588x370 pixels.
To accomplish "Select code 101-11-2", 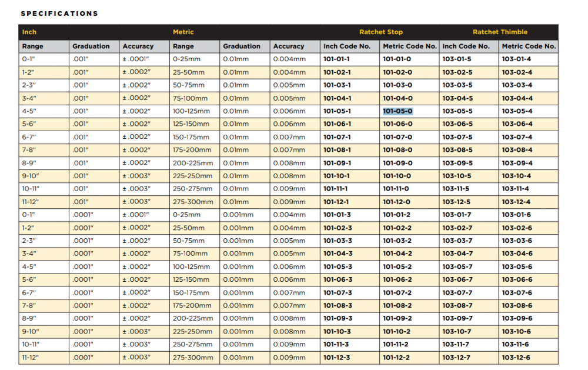I will [x=396, y=345].
